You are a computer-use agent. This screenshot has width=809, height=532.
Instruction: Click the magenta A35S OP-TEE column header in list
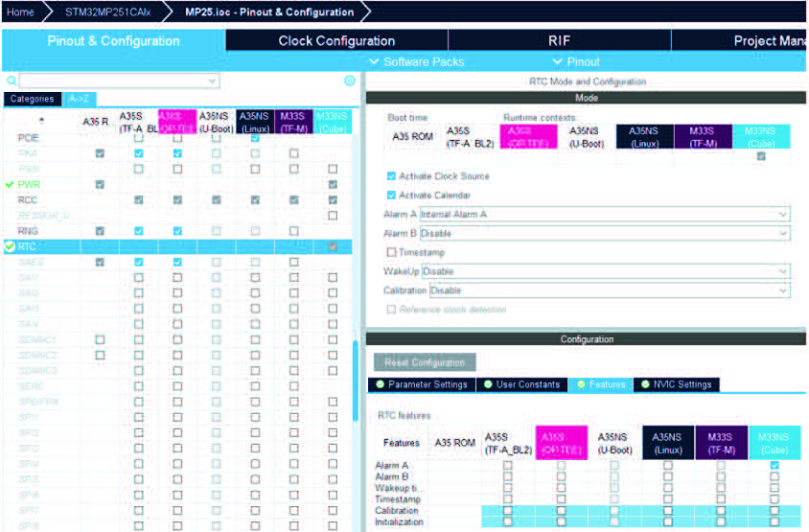[x=177, y=122]
